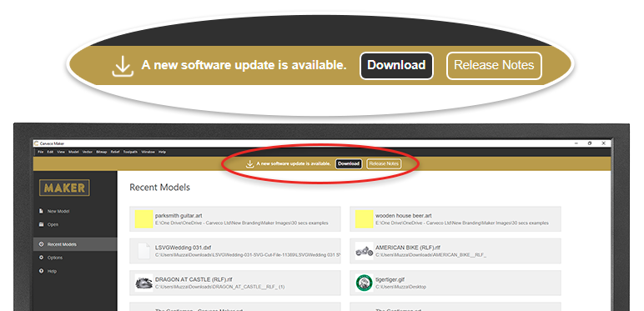Screen dimensions: 644x311
Task: Click the Help icon in the left sidebar
Action: 41,271
